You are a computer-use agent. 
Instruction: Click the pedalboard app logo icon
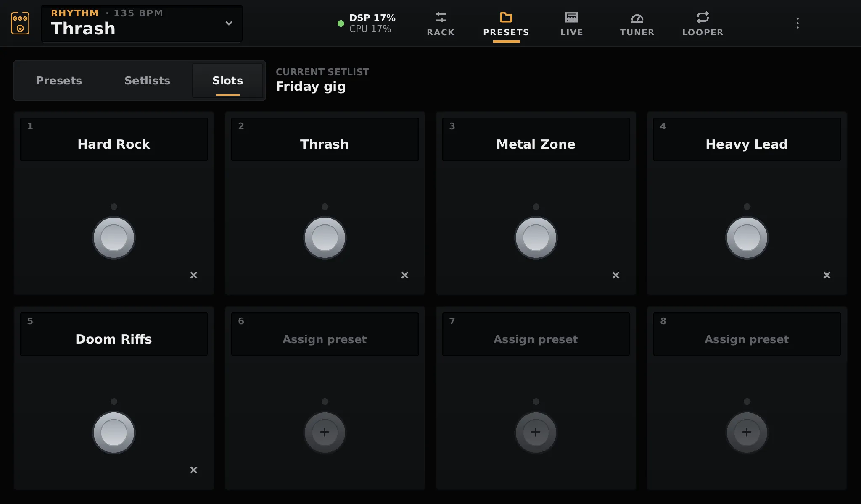point(20,23)
